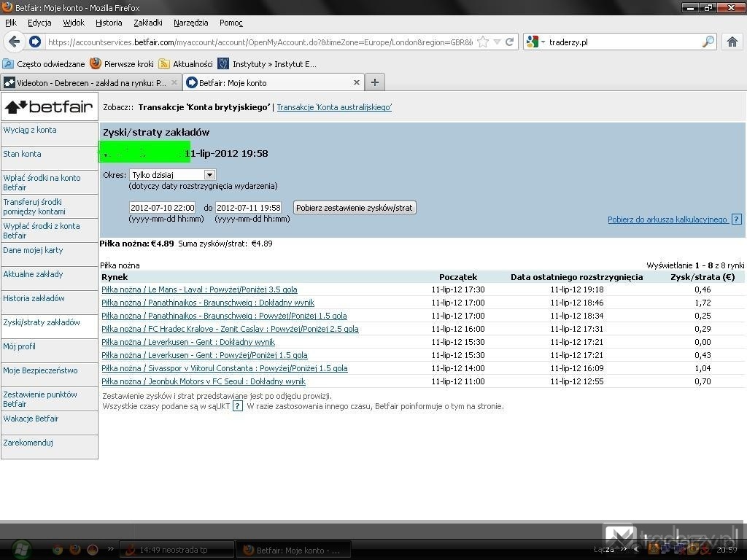Bookmark this page with the star icon
This screenshot has width=747, height=560.
tap(483, 42)
